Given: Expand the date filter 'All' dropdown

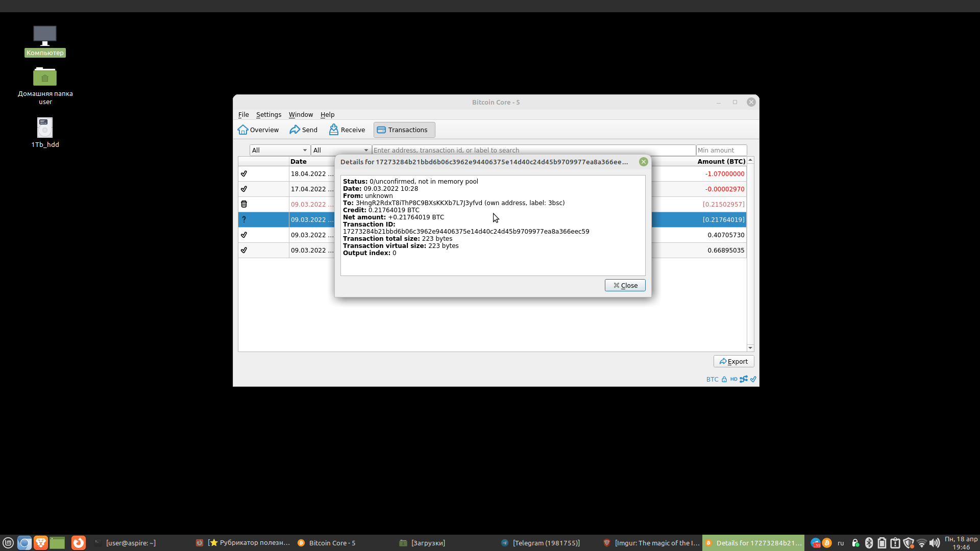Looking at the screenshot, I should 279,150.
